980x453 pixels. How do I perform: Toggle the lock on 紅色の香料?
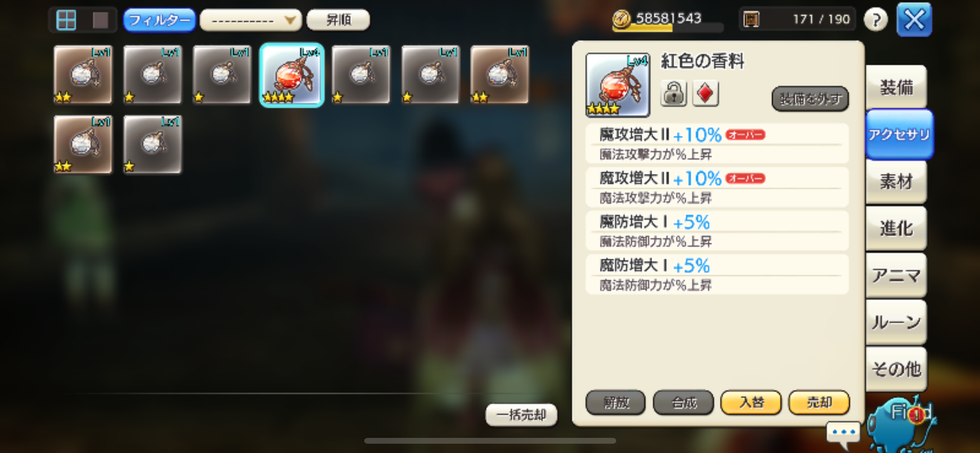pos(674,93)
